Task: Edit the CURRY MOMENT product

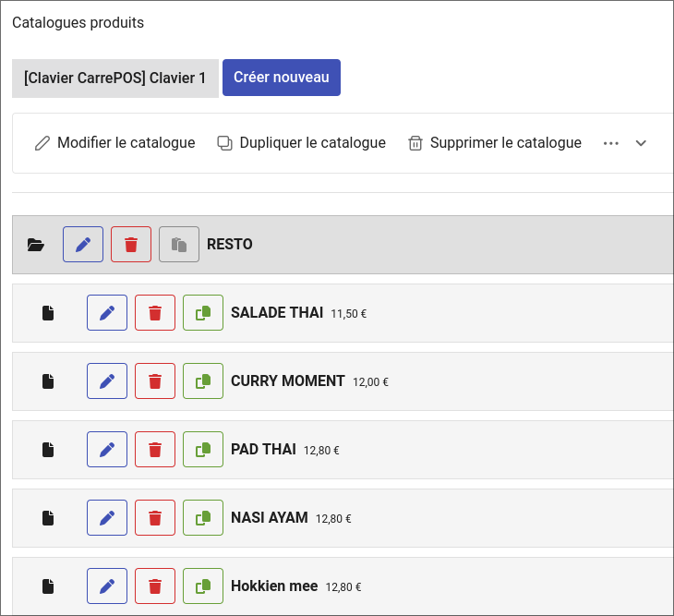Action: (107, 380)
